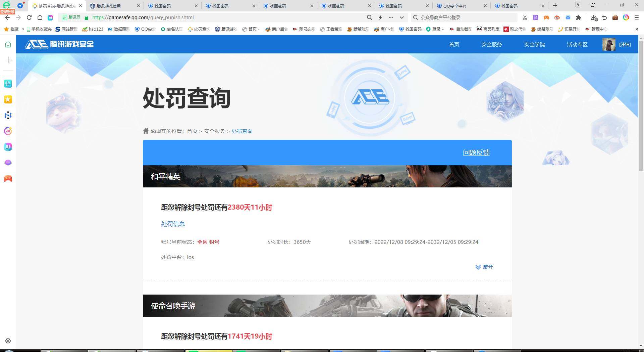644x352 pixels.
Task: Click the user avatar picture
Action: click(x=609, y=44)
